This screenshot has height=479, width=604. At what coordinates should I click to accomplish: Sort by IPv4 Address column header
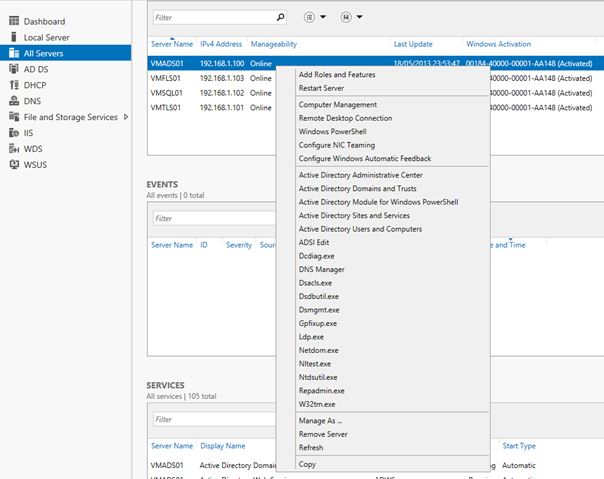click(221, 44)
